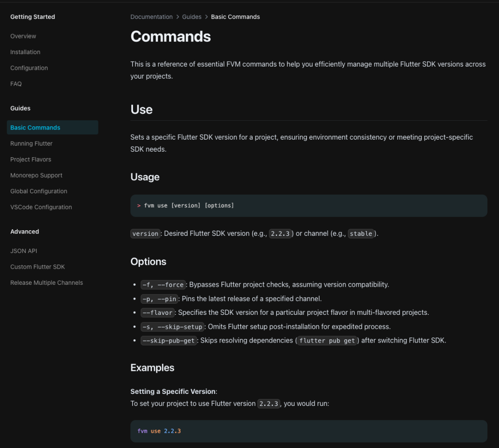The image size is (499, 448).
Task: Open the Configuration docs link
Action: 29,68
